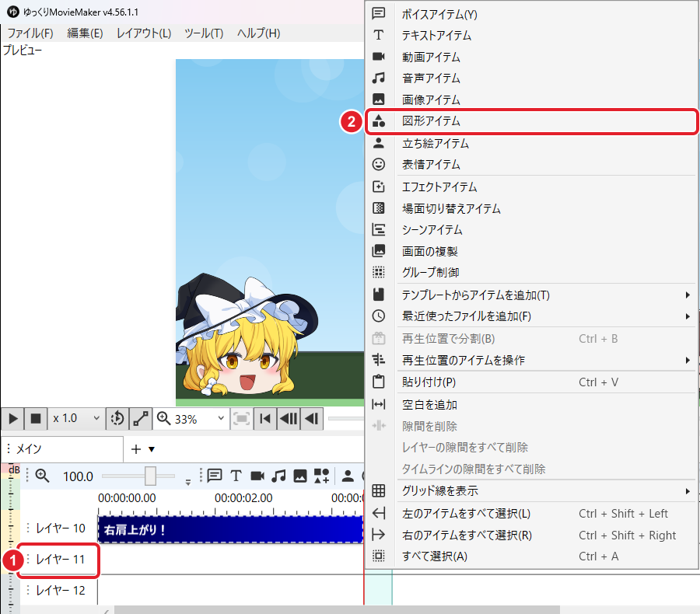The width and height of the screenshot is (700, 614).
Task: Click the horizontal timeline scrollbar
Action: [337, 609]
